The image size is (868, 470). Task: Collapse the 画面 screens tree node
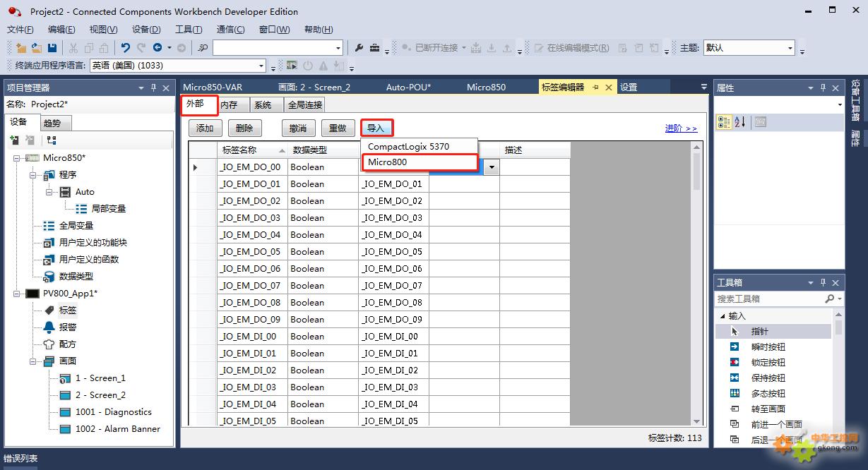(x=34, y=361)
